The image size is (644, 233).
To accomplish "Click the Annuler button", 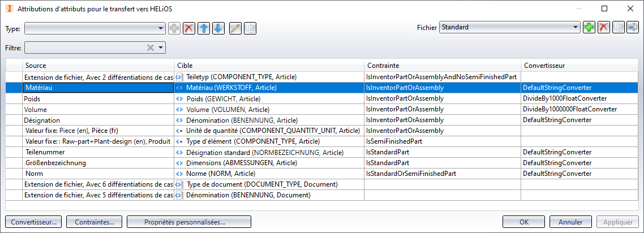I will coord(570,222).
